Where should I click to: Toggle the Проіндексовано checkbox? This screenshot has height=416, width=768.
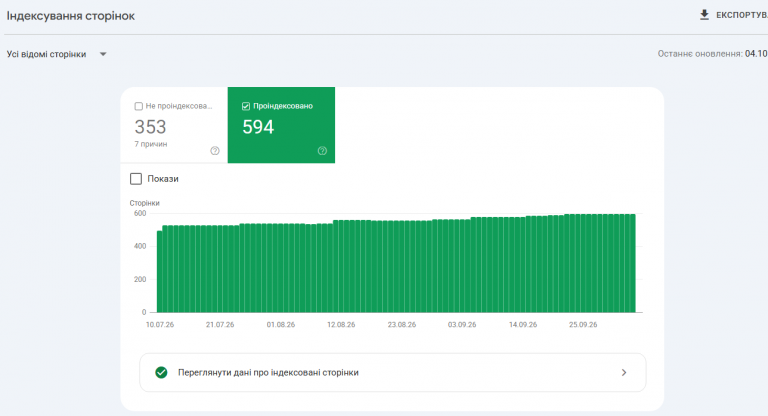246,106
